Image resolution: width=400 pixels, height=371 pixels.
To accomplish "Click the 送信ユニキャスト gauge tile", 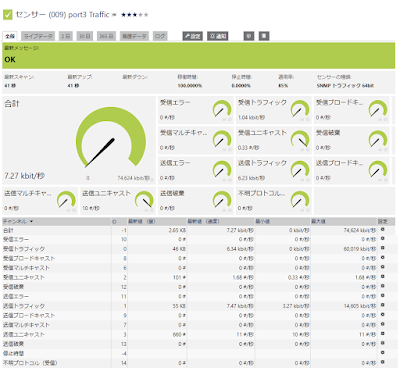I will (x=118, y=201).
